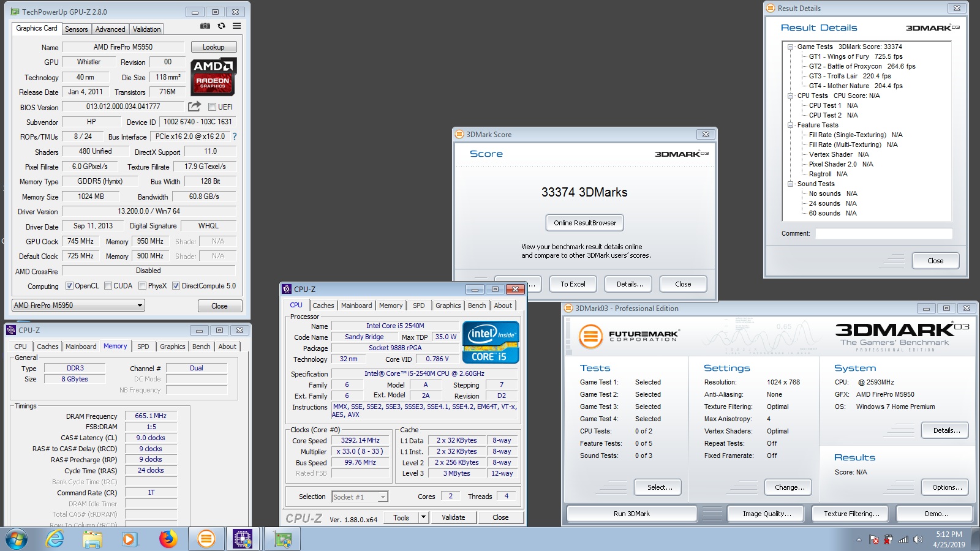
Task: Click Futuremark orange logo in 3DMark03
Action: 590,336
